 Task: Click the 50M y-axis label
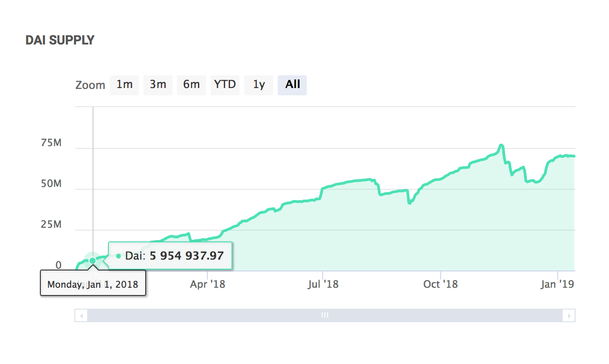[51, 184]
